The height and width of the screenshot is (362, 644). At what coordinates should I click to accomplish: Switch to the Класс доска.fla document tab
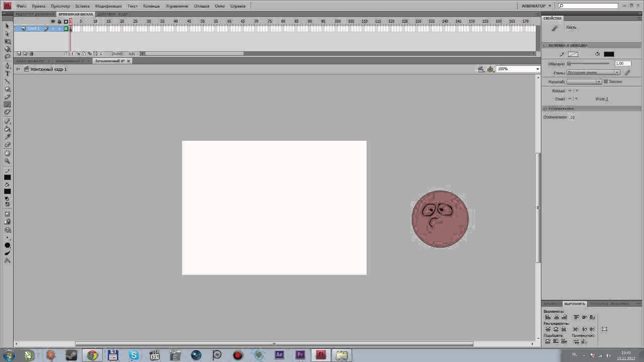coord(31,61)
